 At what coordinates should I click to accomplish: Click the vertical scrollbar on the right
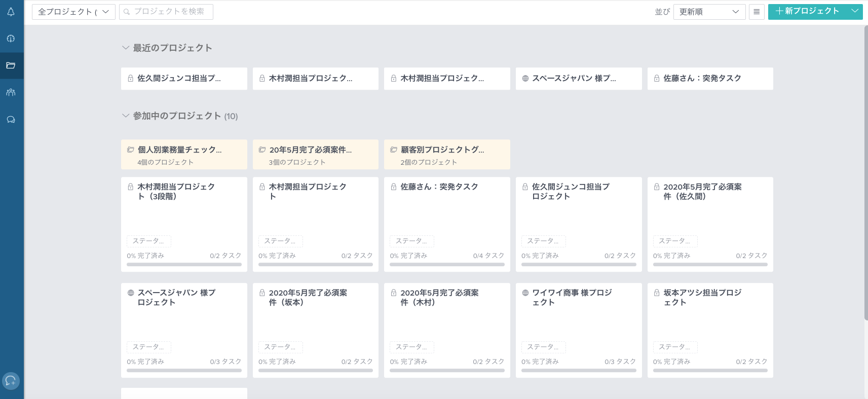point(866,172)
